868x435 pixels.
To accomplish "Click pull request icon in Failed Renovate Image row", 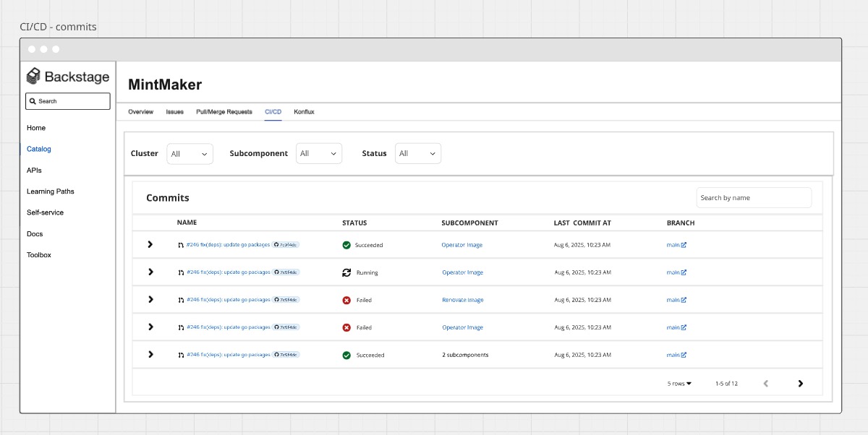I will (x=181, y=300).
